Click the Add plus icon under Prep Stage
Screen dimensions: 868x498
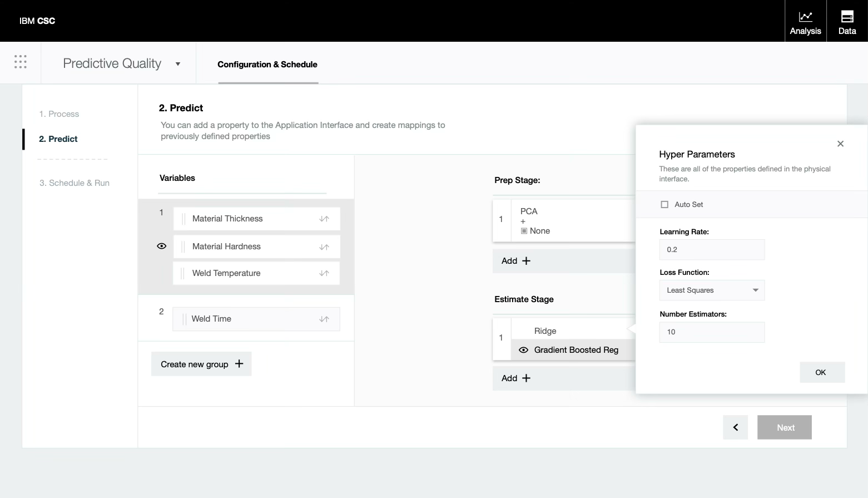click(525, 260)
